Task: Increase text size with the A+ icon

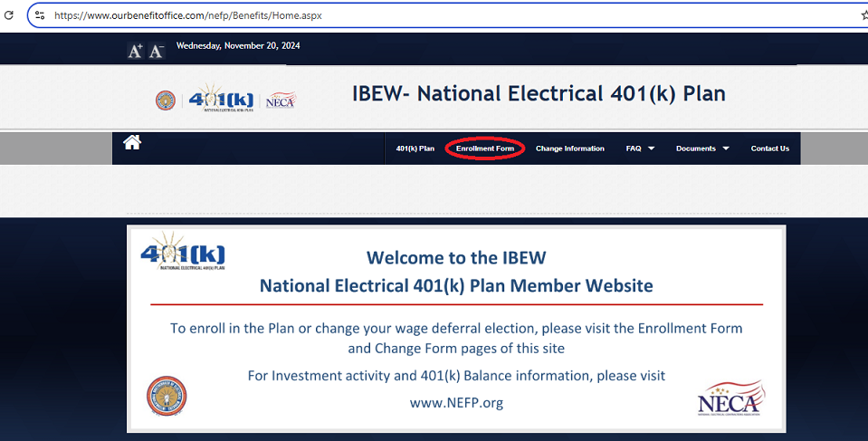Action: pos(135,51)
